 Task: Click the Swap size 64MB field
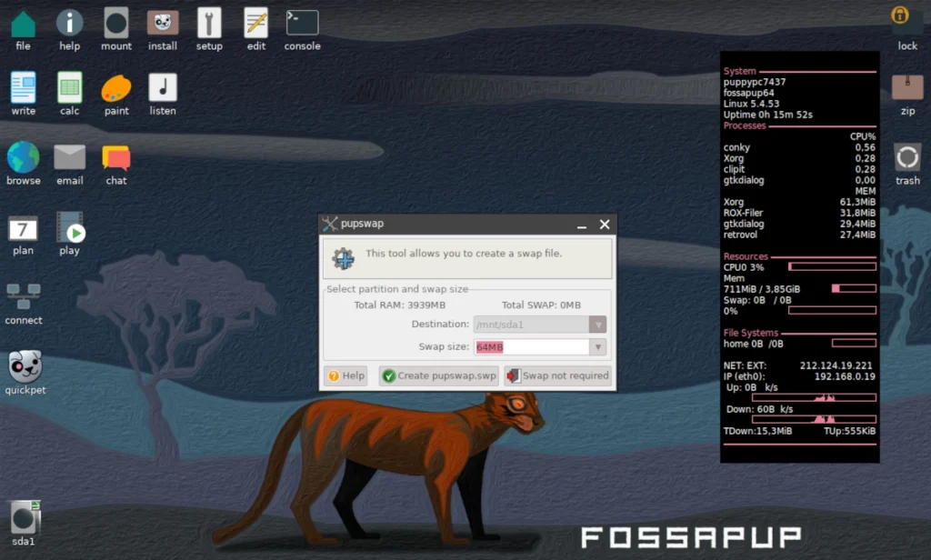(531, 346)
